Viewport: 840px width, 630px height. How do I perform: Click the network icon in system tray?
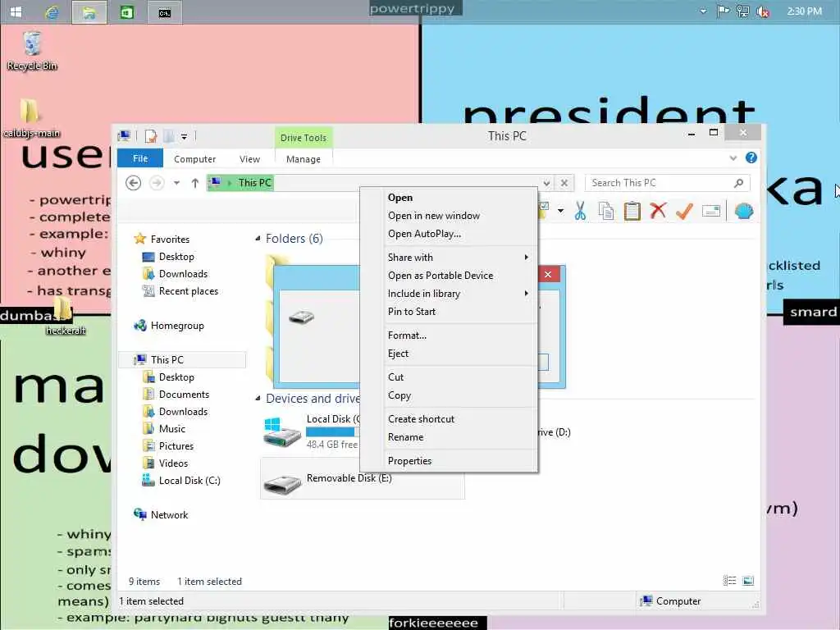742,11
